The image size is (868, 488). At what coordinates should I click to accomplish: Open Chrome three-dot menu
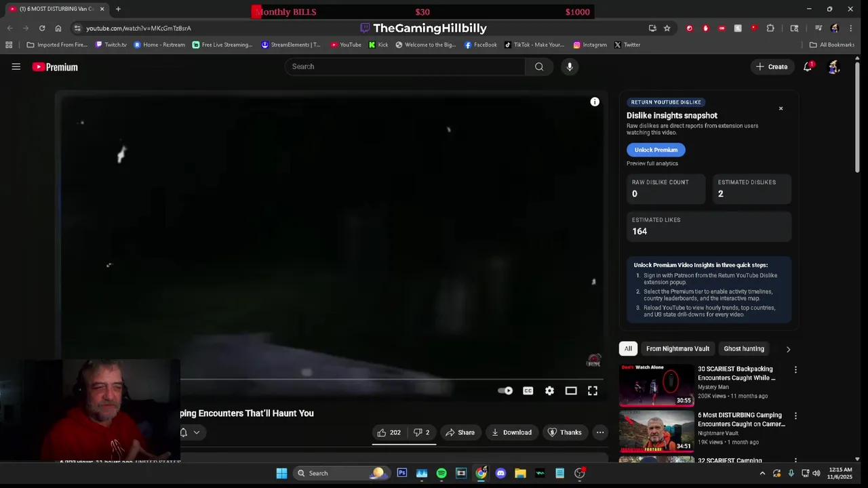click(x=851, y=28)
